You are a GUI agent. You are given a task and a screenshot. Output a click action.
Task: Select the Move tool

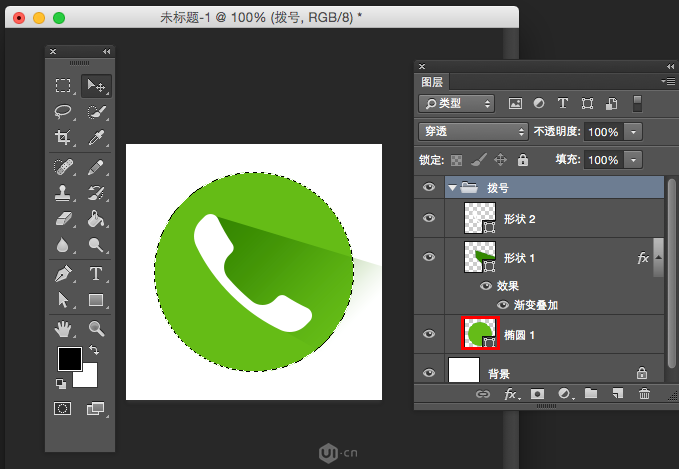click(x=96, y=85)
